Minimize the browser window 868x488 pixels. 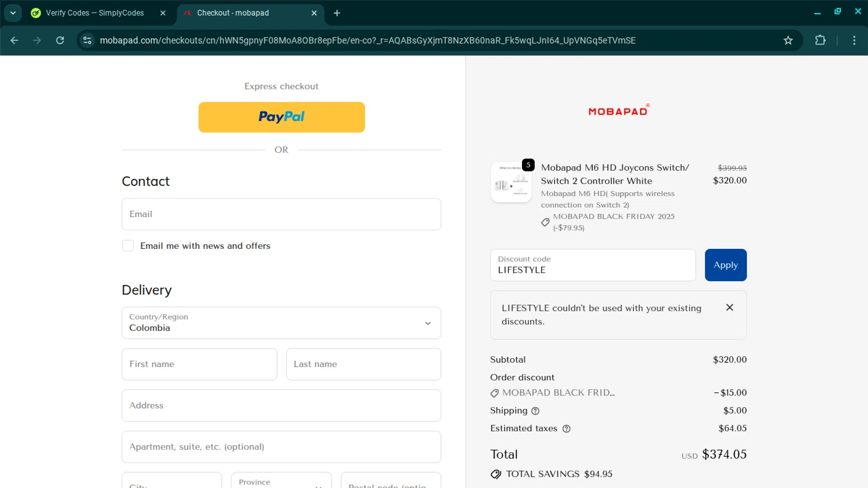pos(817,12)
